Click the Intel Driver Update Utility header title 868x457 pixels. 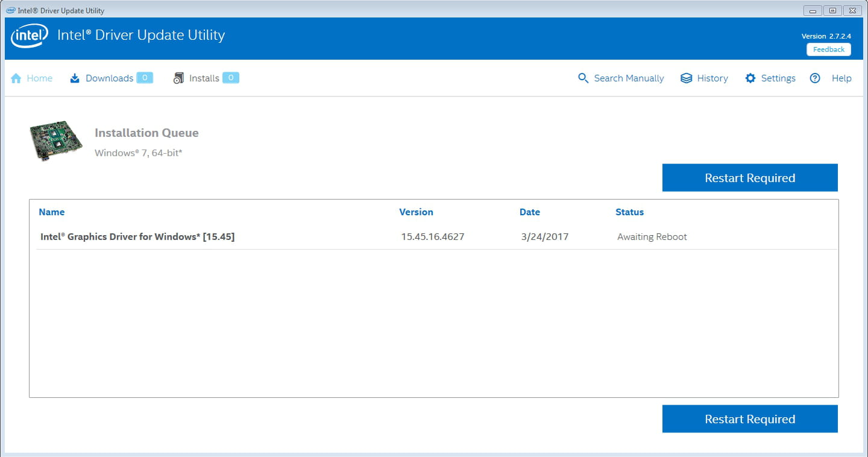(141, 35)
